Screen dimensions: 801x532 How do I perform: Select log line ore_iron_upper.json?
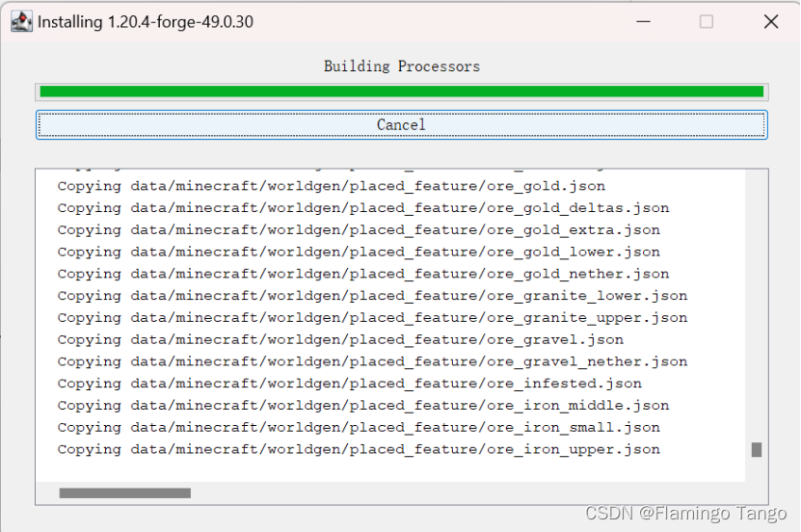point(359,449)
